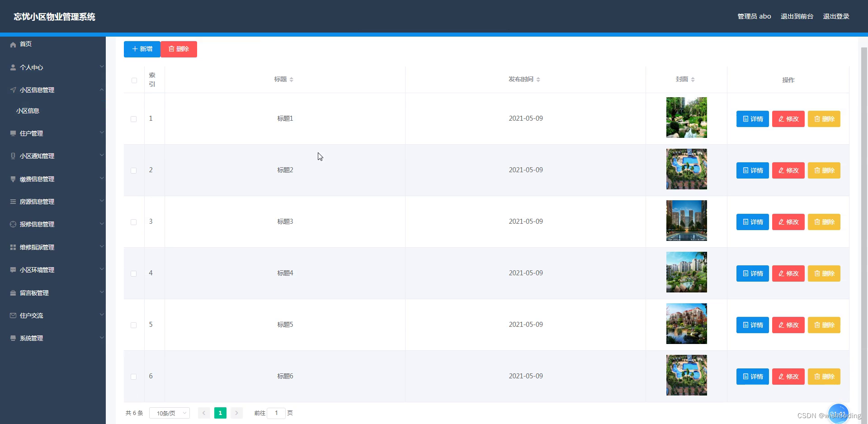The image size is (868, 424).
Task: Go to previous page arrow
Action: tap(204, 413)
